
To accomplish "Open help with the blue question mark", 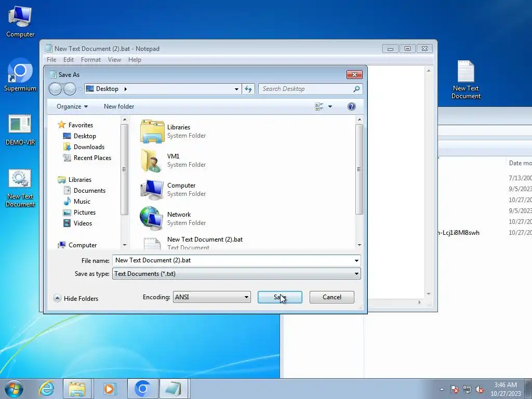I will click(352, 107).
